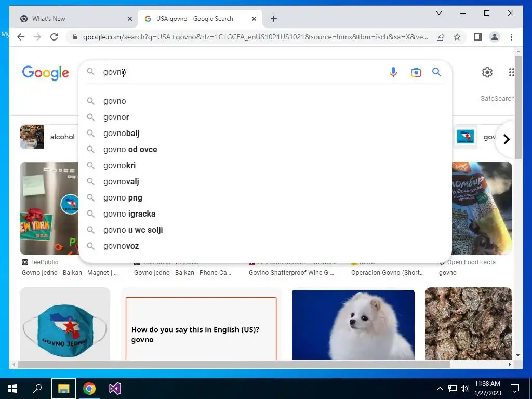Choose the 'govnovalj' suggestion

(265, 181)
